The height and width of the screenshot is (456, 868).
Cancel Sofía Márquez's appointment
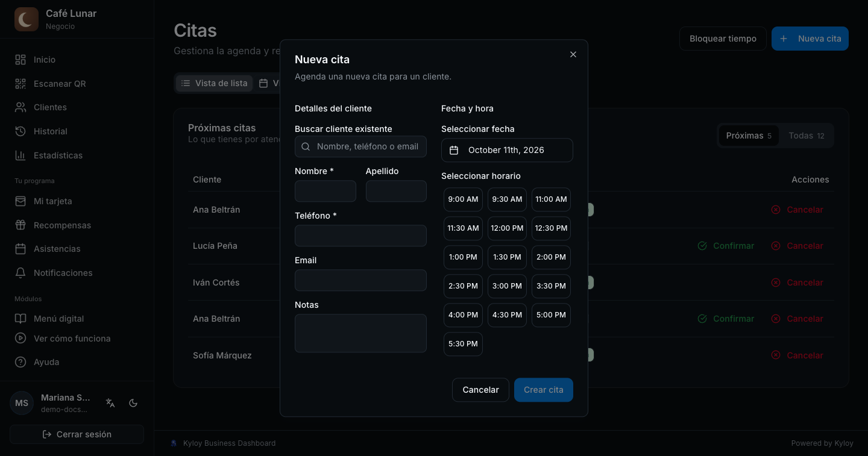(797, 355)
